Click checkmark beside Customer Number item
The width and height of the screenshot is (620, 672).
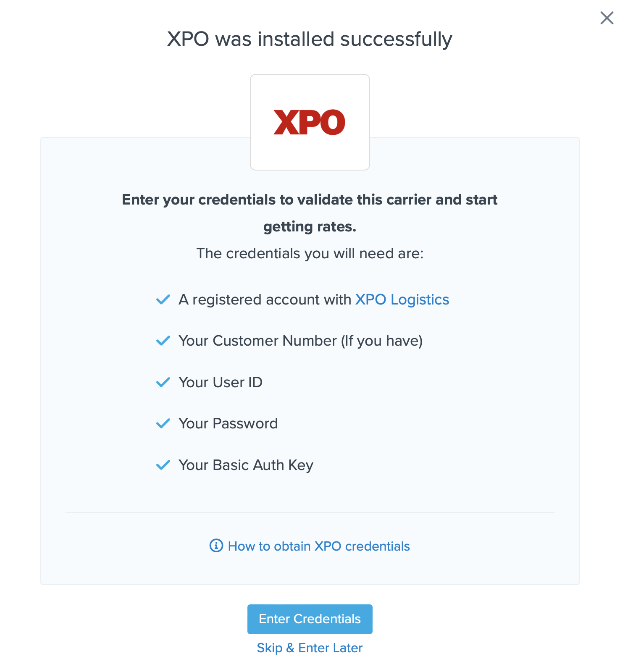[163, 341]
